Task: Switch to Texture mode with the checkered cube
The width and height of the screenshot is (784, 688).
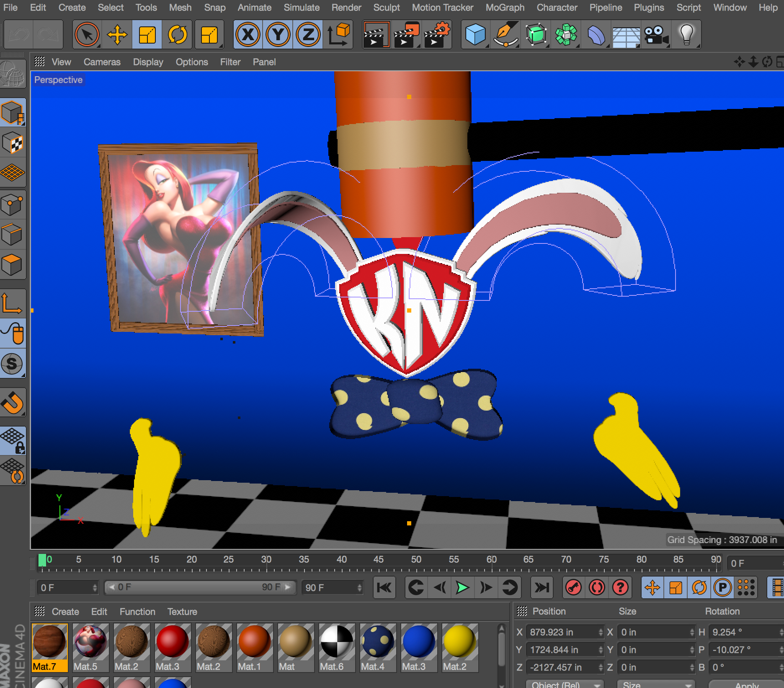Action: [13, 142]
